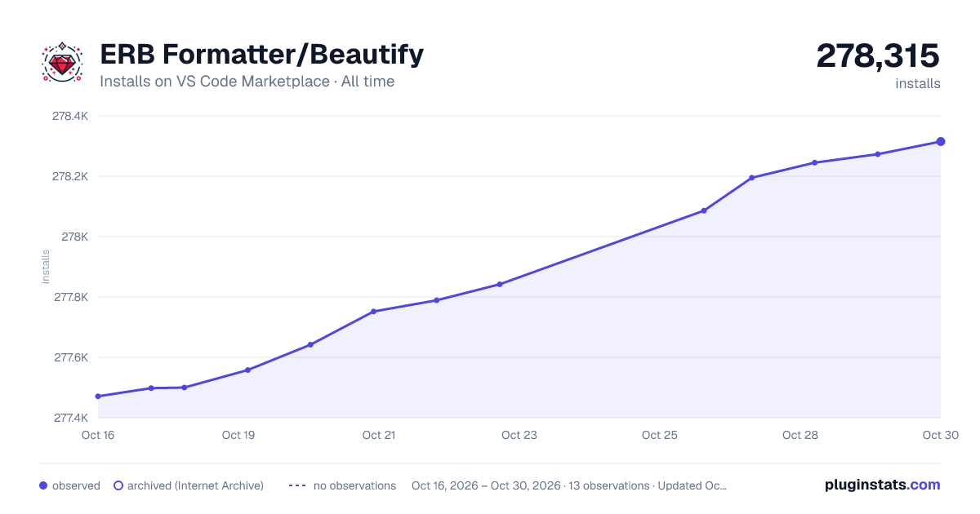Screen dimensions: 980x514
Task: Click the 277.8K y-axis label
Action: 70,297
